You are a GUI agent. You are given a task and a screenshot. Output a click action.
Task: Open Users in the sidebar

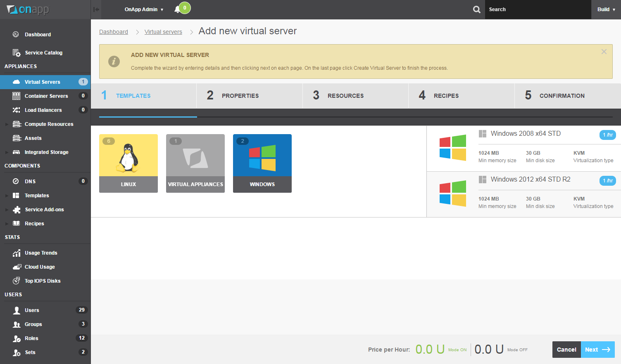pos(45,310)
